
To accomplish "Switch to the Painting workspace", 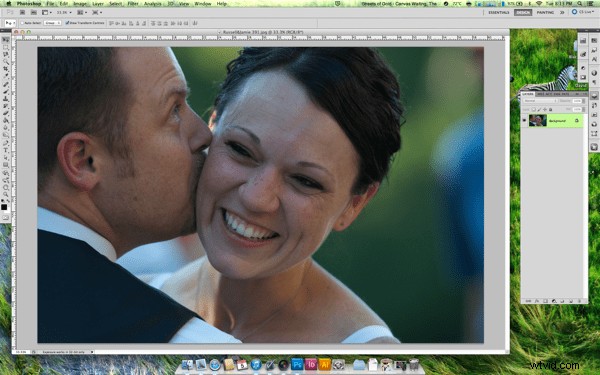I will pos(545,12).
